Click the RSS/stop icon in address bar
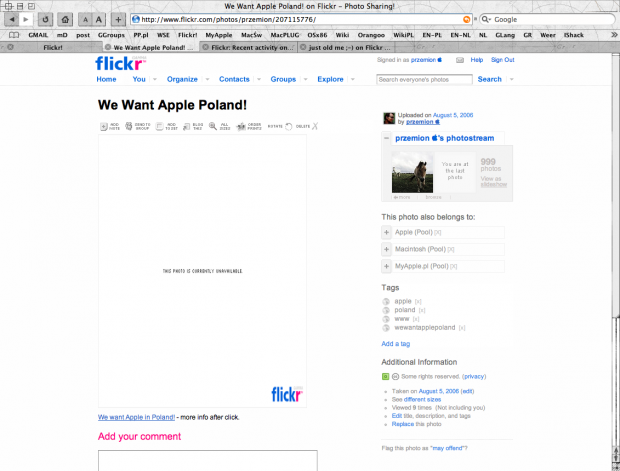This screenshot has height=471, width=620. coord(467,19)
